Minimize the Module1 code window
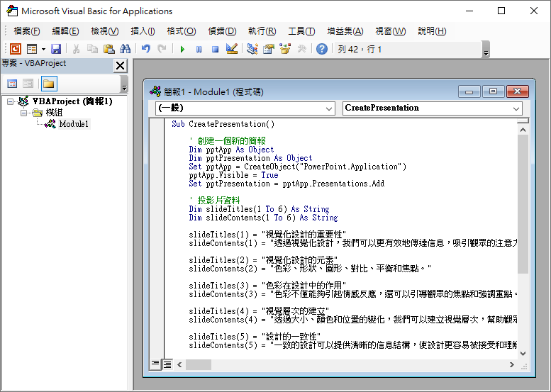Viewport: 551px width, 392px height. [469, 91]
